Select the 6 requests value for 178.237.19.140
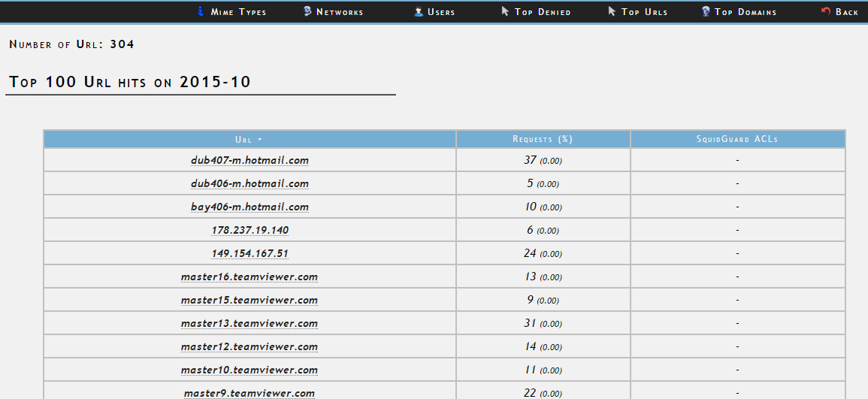 (530, 230)
